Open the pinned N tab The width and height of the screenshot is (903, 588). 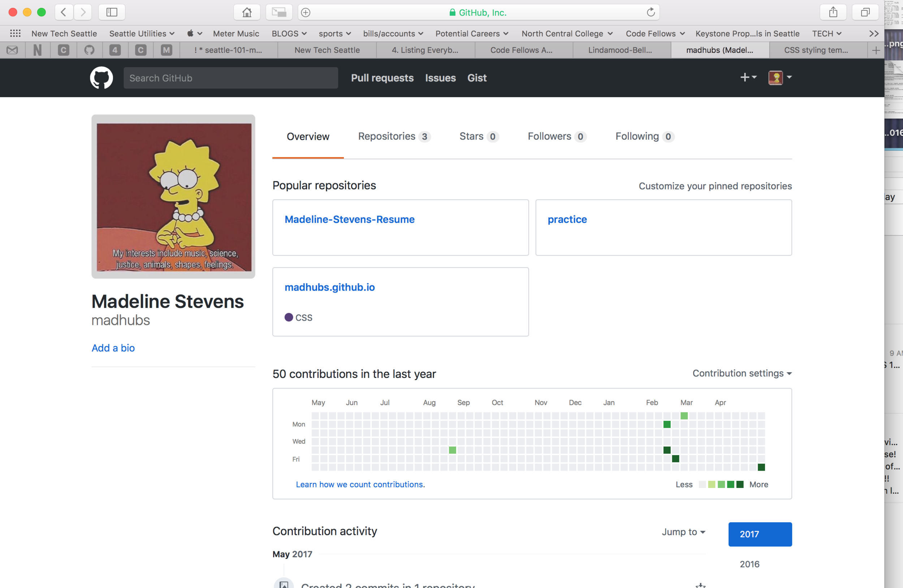(38, 50)
